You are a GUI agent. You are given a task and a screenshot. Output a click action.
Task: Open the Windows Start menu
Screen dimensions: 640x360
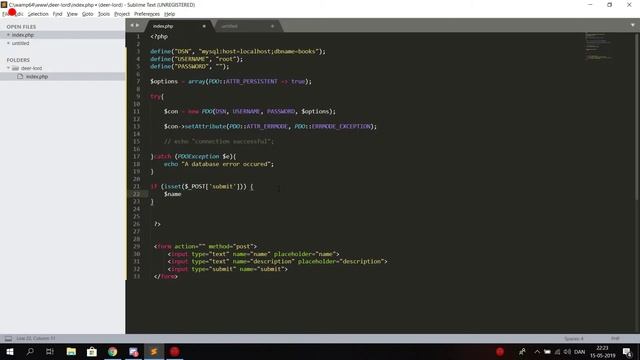pos(10,351)
